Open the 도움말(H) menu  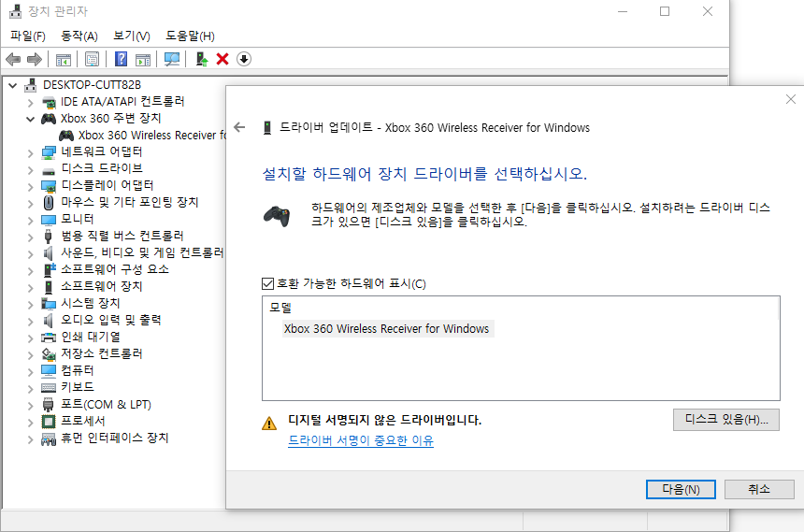coord(190,36)
